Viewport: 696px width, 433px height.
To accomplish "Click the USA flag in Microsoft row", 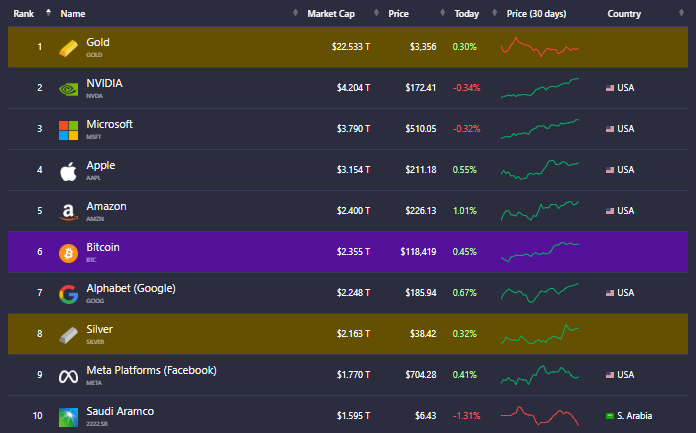I will pos(610,129).
